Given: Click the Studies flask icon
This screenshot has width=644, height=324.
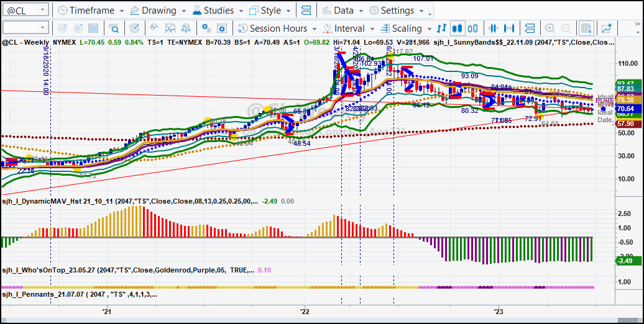Looking at the screenshot, I should [196, 11].
